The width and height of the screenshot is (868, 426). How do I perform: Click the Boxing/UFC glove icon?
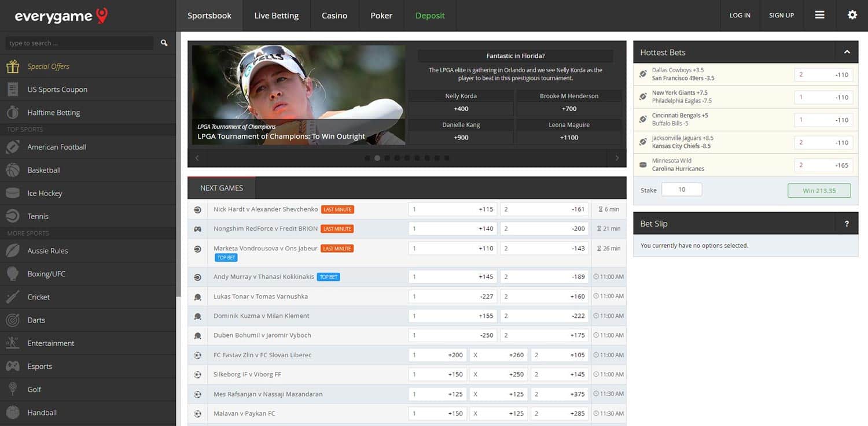tap(13, 274)
